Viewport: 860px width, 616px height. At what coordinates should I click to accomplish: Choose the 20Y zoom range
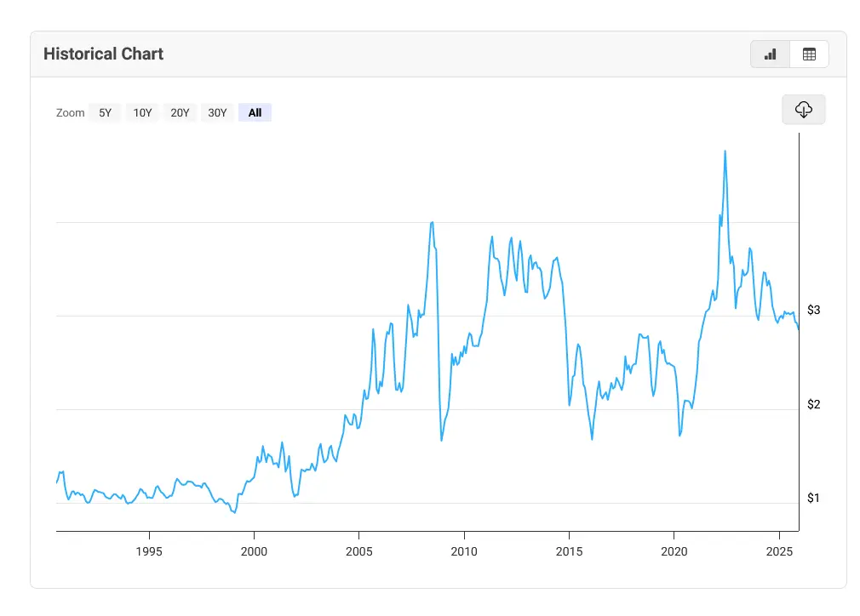(x=180, y=112)
